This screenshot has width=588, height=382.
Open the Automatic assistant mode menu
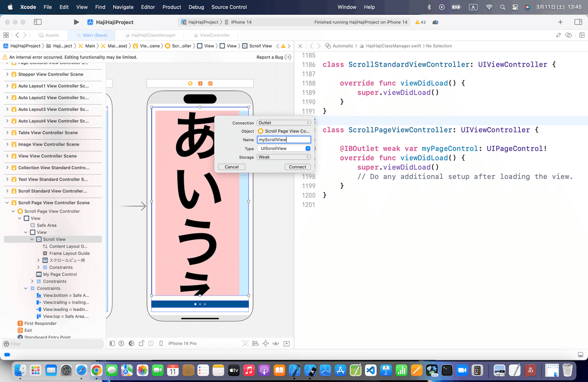pos(339,46)
